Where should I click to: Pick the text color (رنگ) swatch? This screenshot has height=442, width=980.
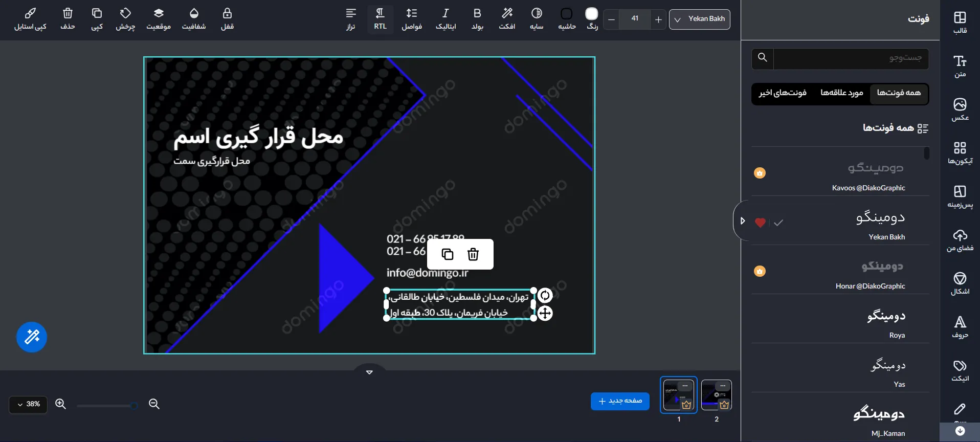[592, 14]
